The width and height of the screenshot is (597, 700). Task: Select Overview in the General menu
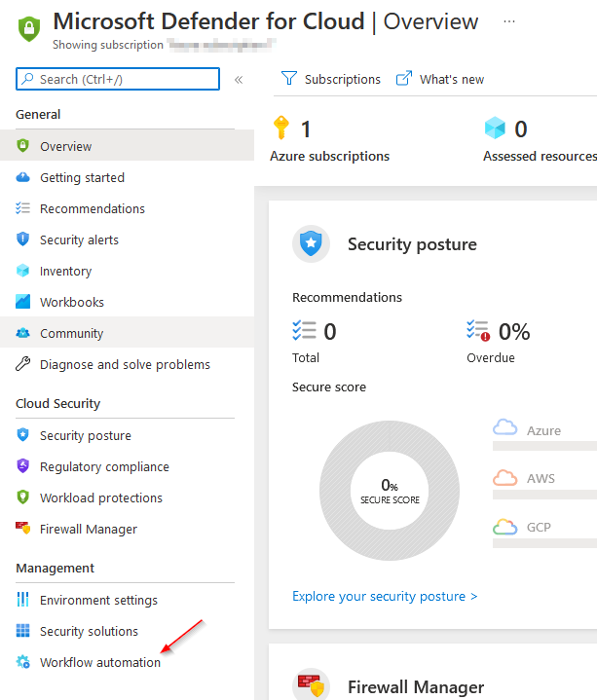point(127,146)
